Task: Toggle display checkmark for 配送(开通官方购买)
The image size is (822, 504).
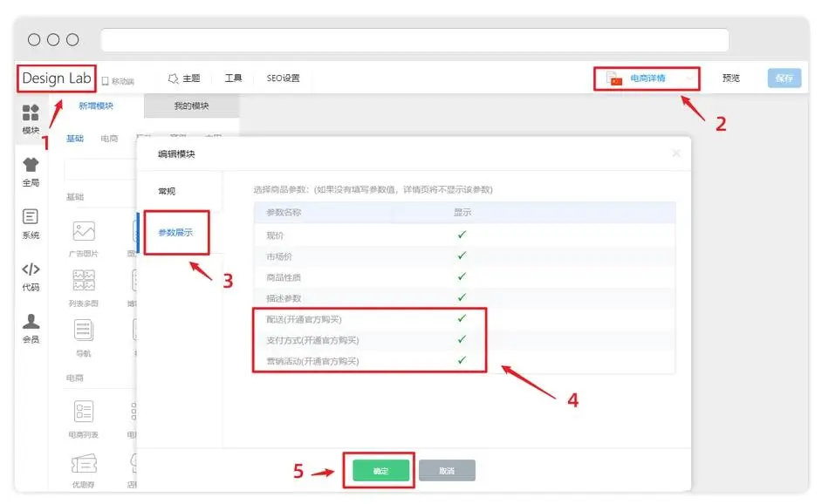Action: tap(462, 318)
